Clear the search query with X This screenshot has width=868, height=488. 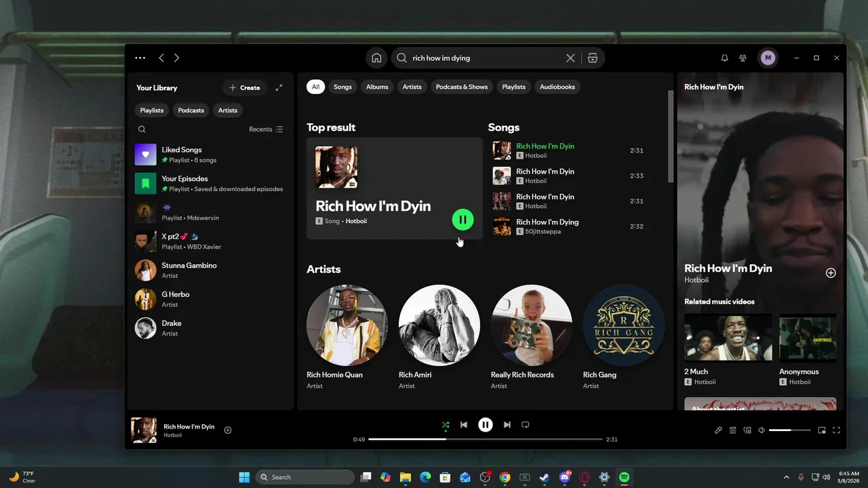(570, 58)
